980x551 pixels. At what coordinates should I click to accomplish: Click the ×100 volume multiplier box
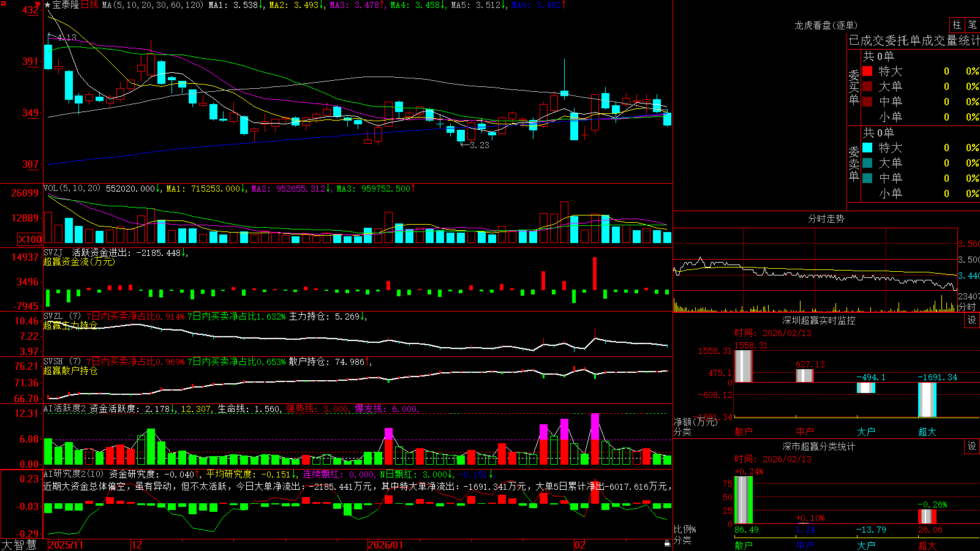tap(29, 239)
